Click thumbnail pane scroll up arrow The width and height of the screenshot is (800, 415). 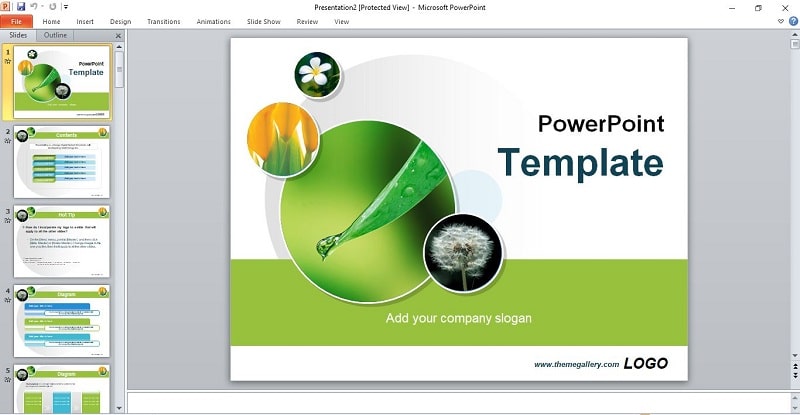click(x=119, y=47)
